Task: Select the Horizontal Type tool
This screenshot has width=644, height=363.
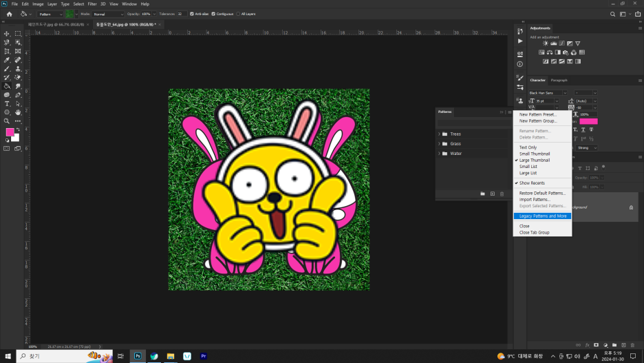Action: 7,103
